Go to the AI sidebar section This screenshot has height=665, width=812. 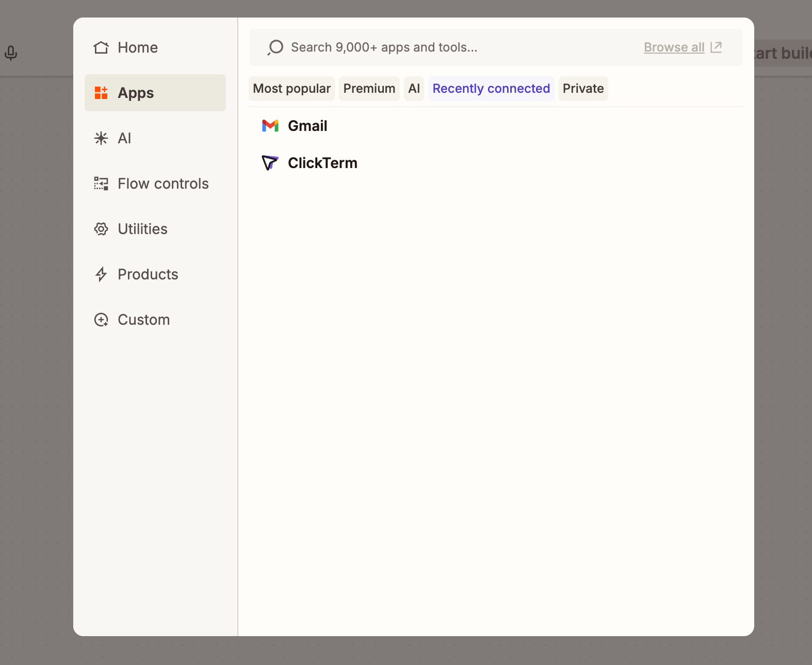(x=155, y=138)
